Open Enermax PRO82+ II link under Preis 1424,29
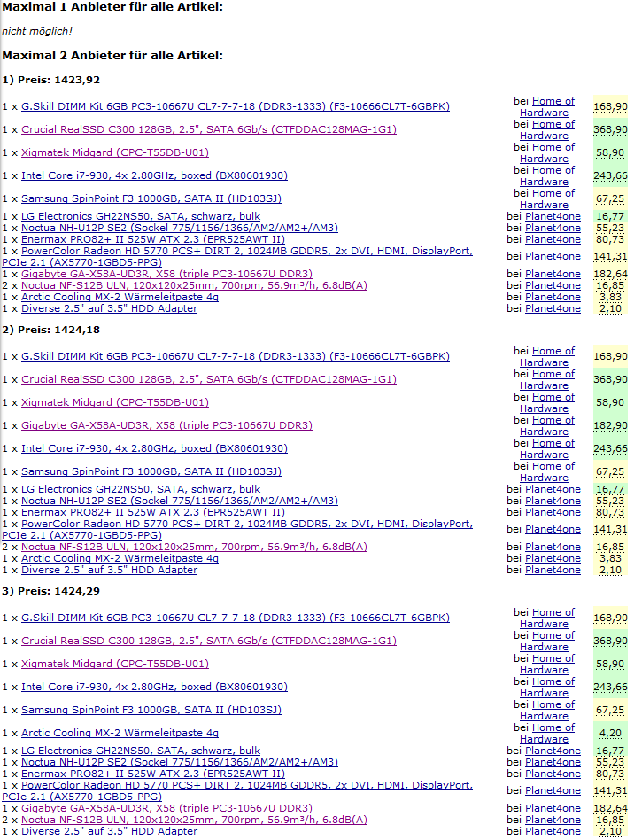Viewport: 642px width, 840px height. click(x=153, y=774)
